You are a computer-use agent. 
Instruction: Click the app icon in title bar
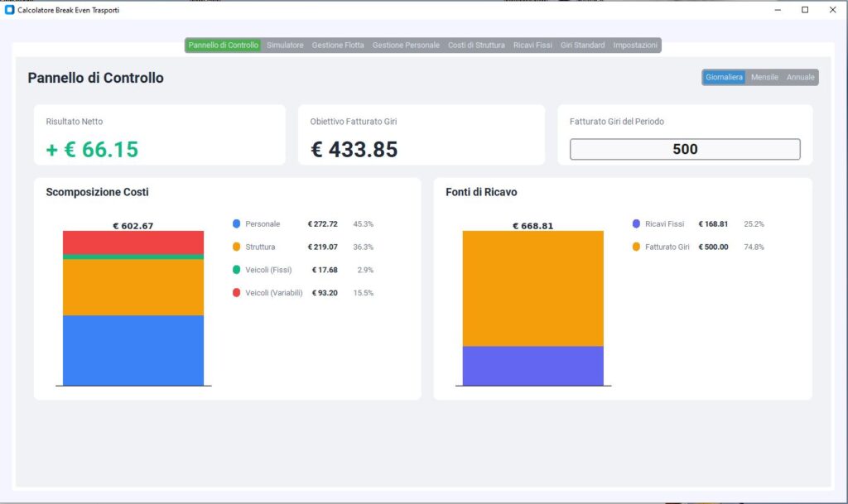click(x=10, y=10)
